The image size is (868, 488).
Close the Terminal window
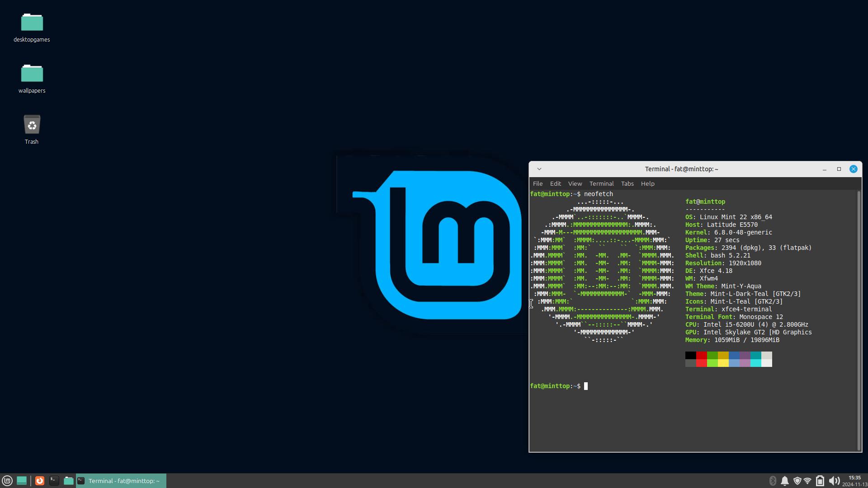click(854, 169)
